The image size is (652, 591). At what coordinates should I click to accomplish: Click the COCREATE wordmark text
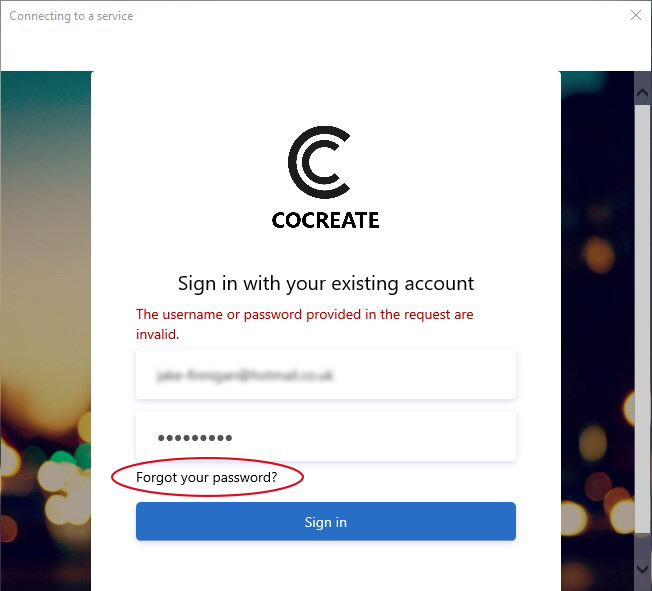325,220
